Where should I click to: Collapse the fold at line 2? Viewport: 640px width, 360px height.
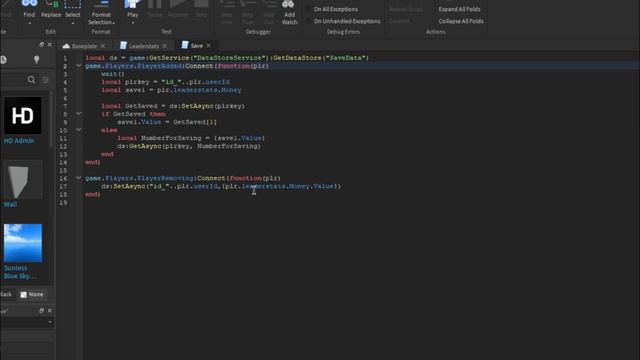click(x=78, y=66)
